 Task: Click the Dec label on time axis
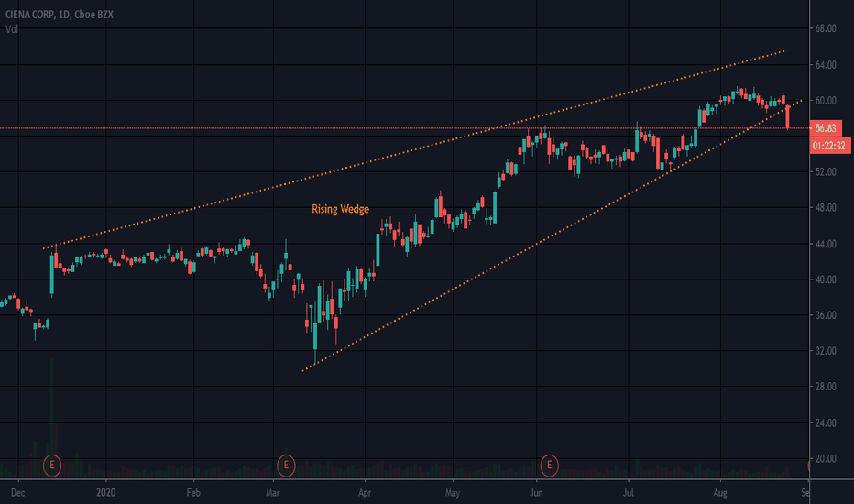18,493
